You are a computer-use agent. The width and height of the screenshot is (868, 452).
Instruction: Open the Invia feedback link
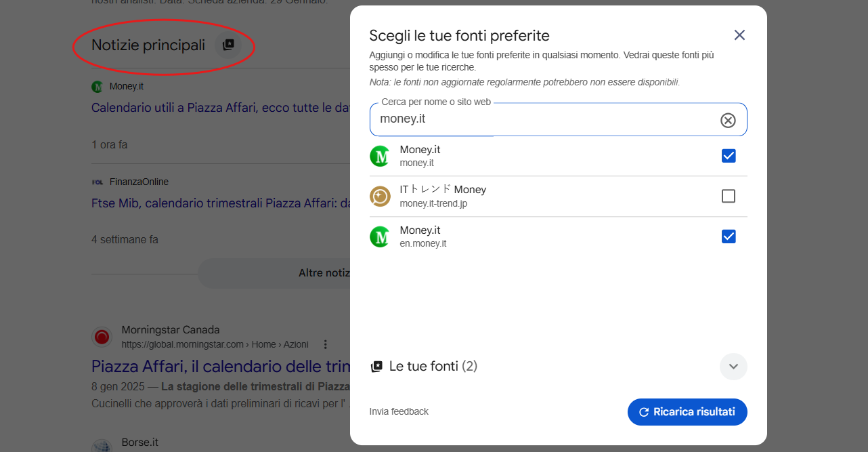coord(399,411)
